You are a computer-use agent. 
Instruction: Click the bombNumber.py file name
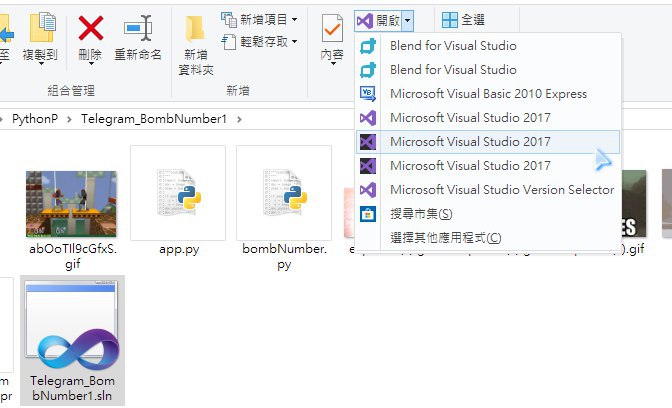pos(284,256)
